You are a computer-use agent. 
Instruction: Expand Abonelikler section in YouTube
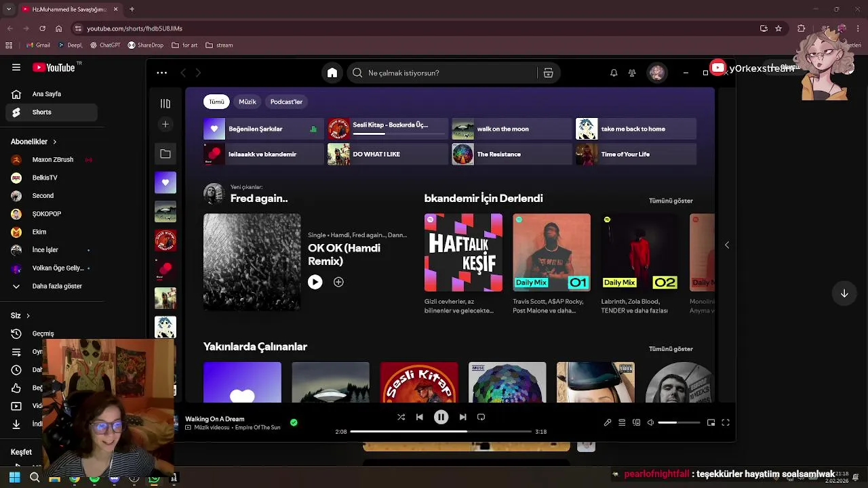coord(34,142)
